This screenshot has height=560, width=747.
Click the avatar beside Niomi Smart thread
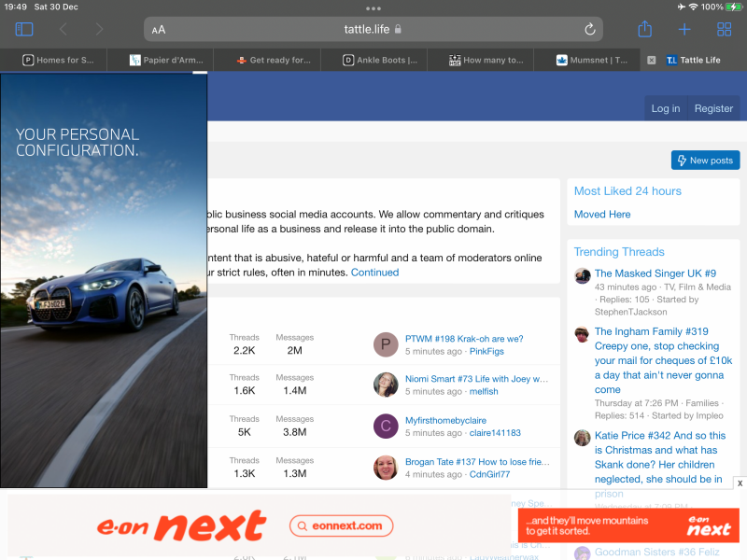(x=386, y=385)
